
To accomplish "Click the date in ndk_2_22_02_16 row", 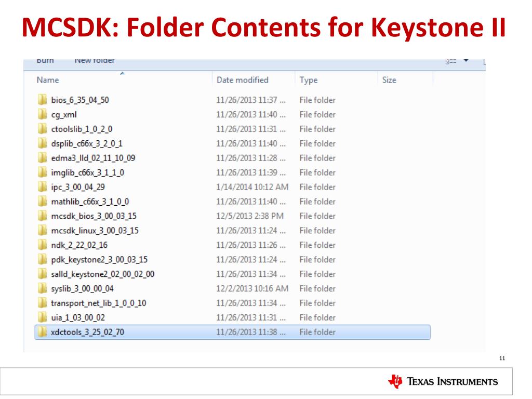I will 251,245.
